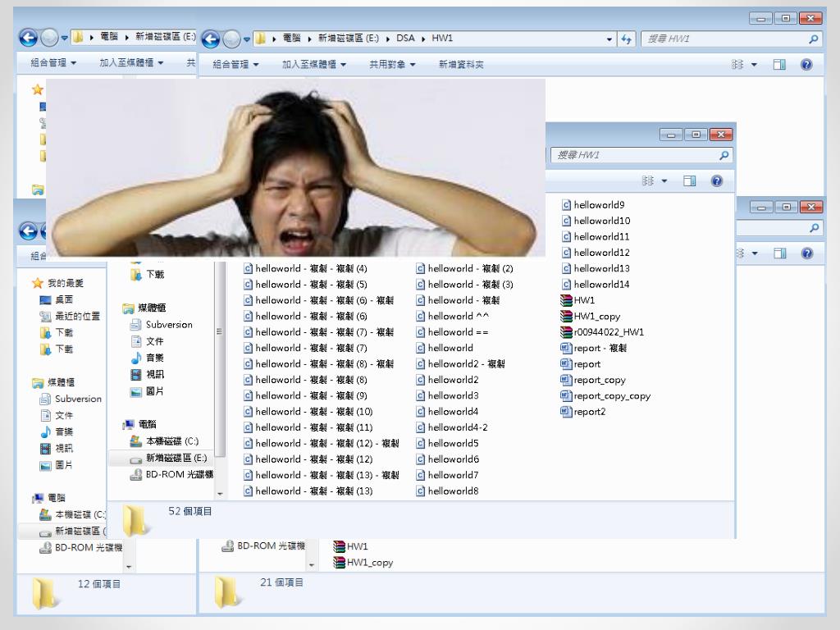Select 文件 in left window sidebar

pyautogui.click(x=57, y=416)
